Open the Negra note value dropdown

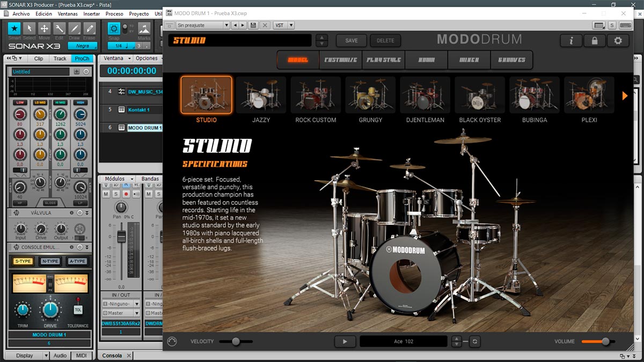tap(82, 46)
